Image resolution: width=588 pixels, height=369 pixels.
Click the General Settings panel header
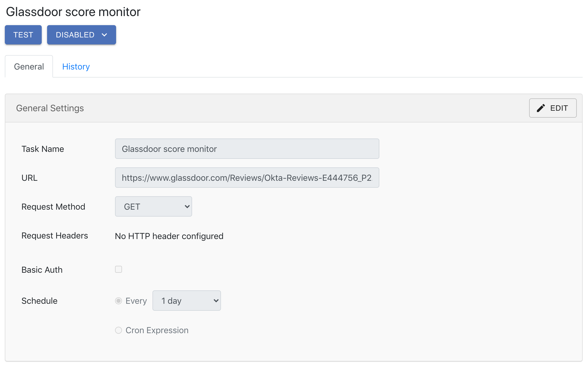coord(50,108)
